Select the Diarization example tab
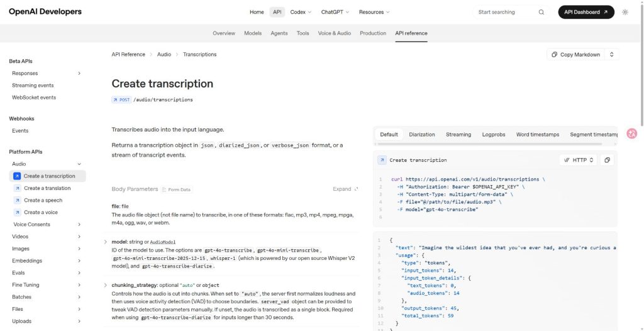Screen dimensions: 644x331 coord(422,135)
